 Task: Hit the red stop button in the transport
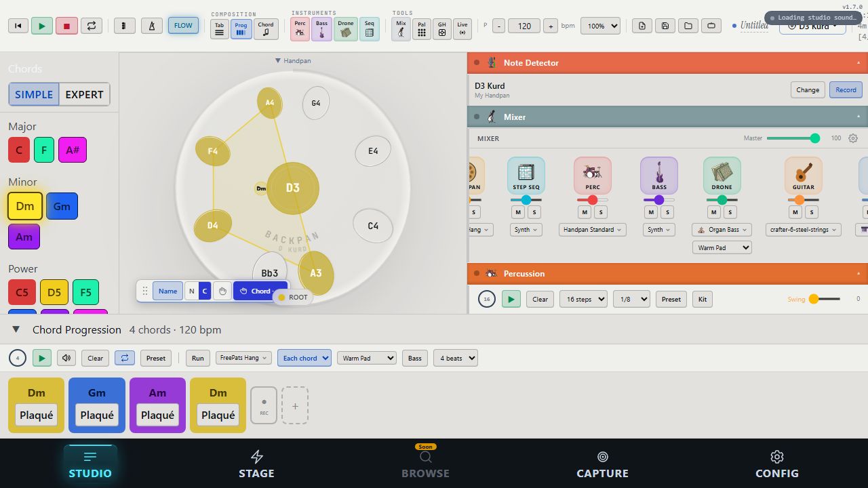[66, 26]
